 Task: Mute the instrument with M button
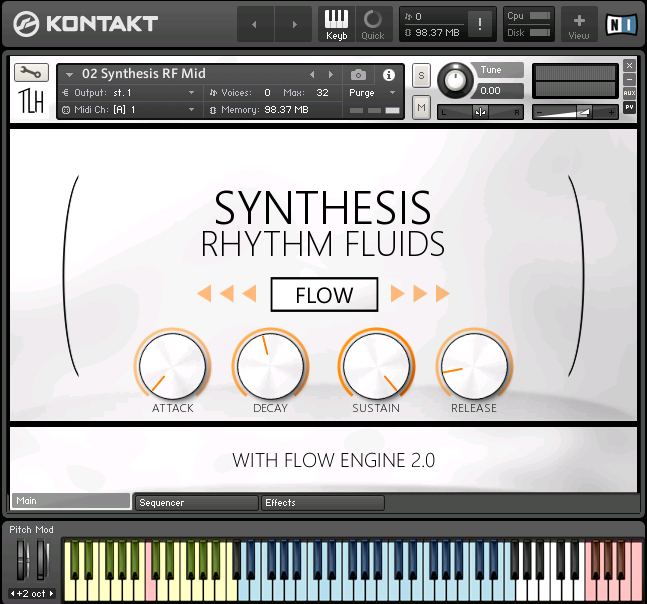coord(421,108)
